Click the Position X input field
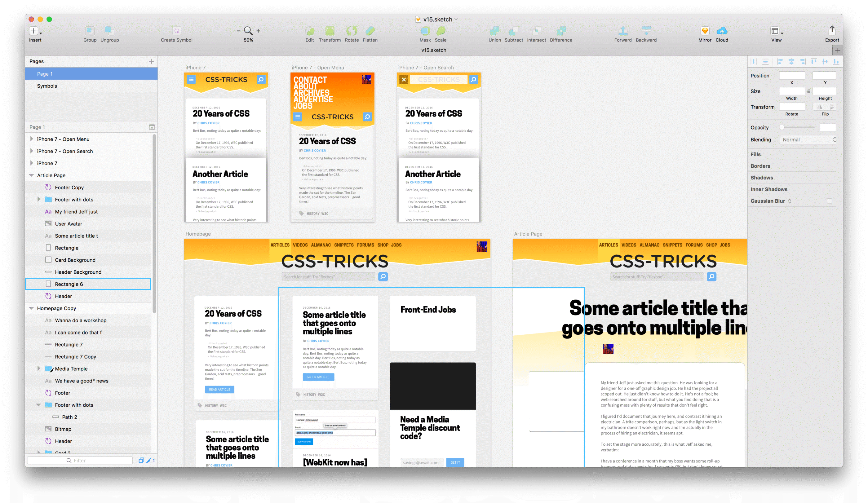868x503 pixels. coord(792,75)
